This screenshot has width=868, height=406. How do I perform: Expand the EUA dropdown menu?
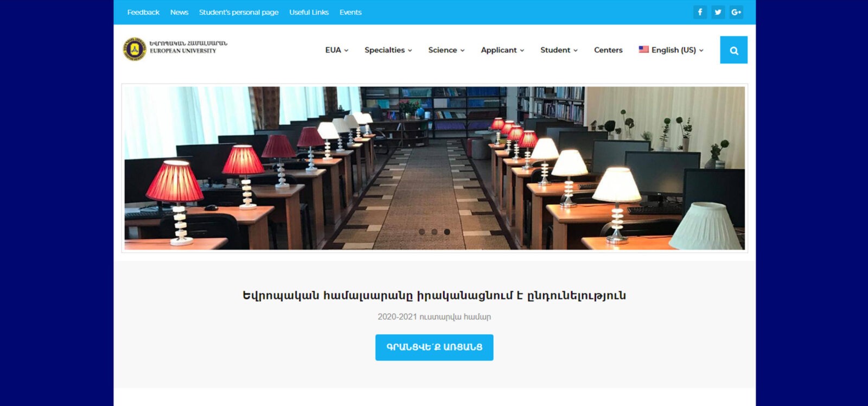(337, 50)
